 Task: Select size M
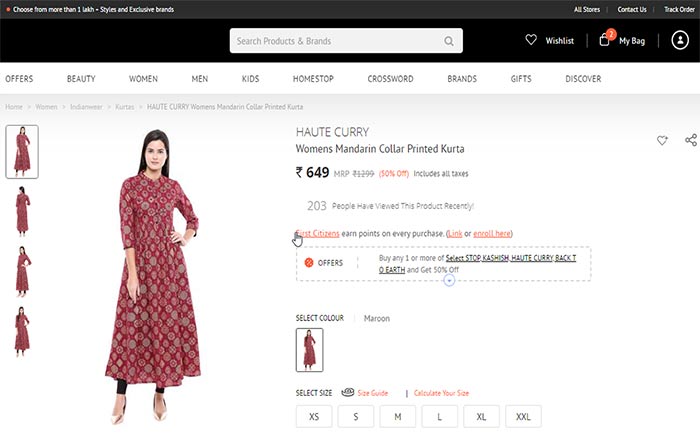tap(398, 417)
